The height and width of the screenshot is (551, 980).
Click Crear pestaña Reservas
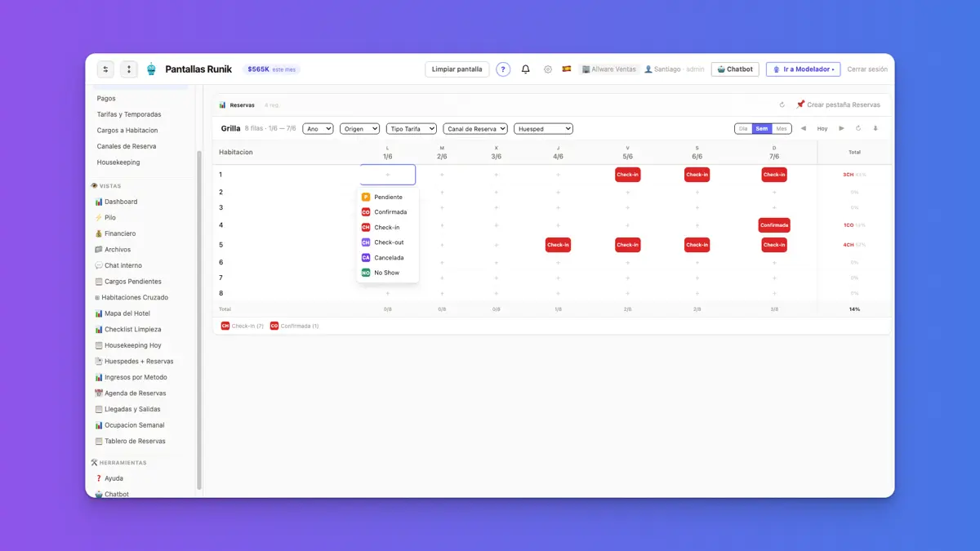pos(838,104)
